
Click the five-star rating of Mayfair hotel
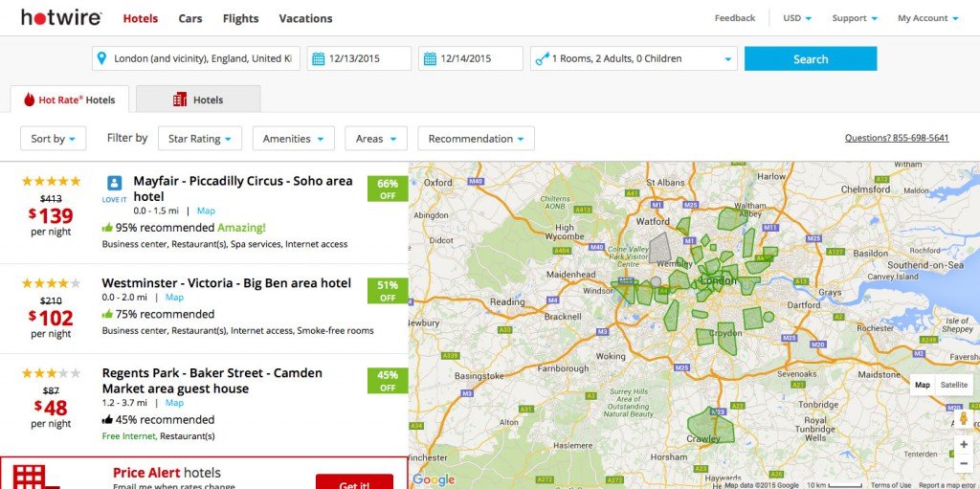(x=52, y=182)
